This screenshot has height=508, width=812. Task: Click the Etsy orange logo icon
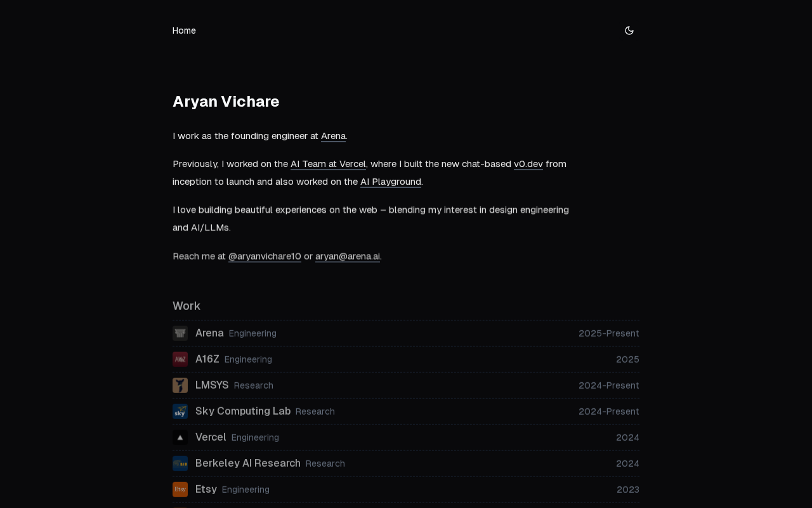[x=180, y=490]
